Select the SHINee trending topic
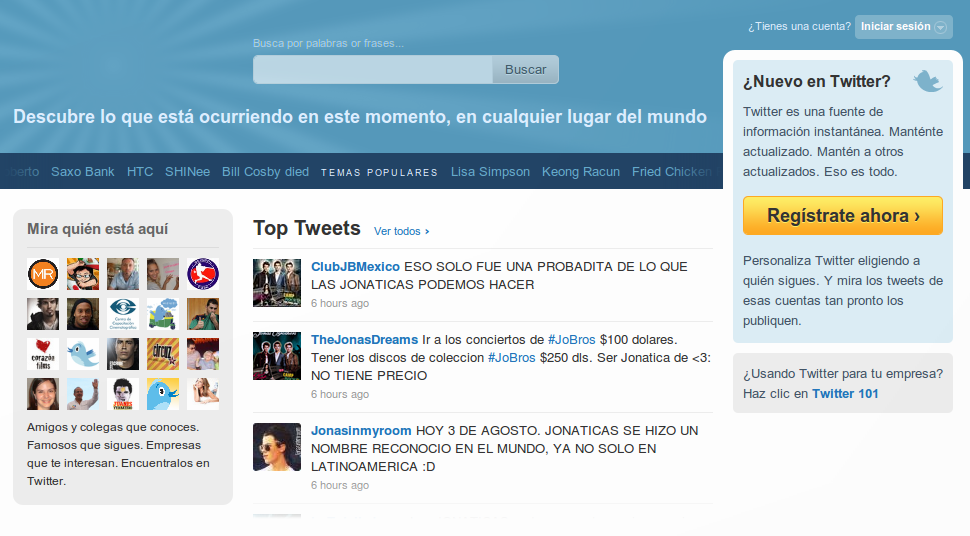The image size is (970, 536). tap(187, 171)
